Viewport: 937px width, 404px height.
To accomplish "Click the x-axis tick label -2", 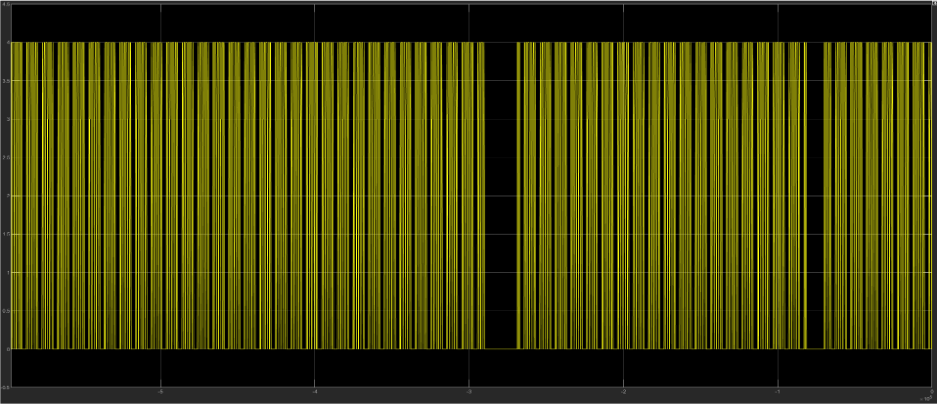I will (x=622, y=392).
